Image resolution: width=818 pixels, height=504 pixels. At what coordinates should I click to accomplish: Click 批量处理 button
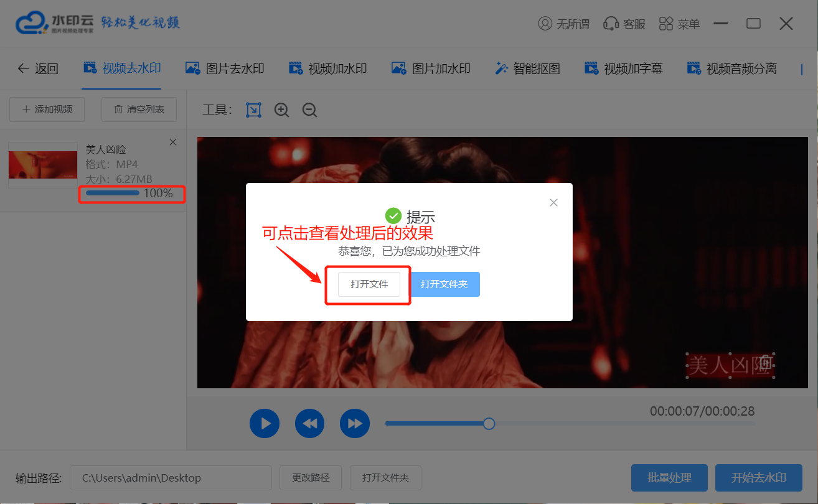pyautogui.click(x=669, y=478)
